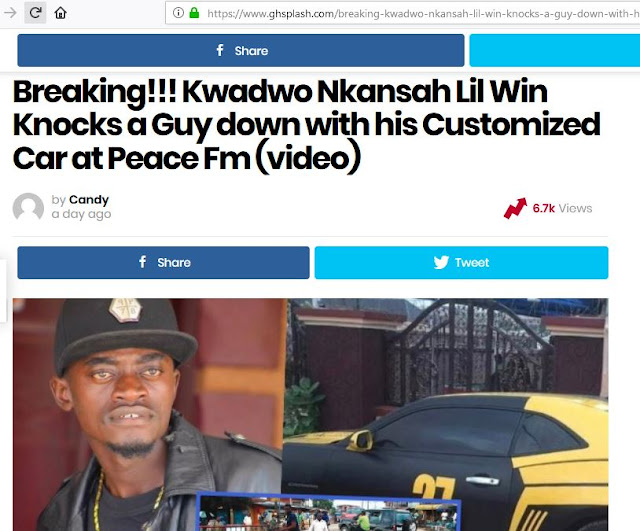
Task: Open the article headline link
Action: coord(307,125)
